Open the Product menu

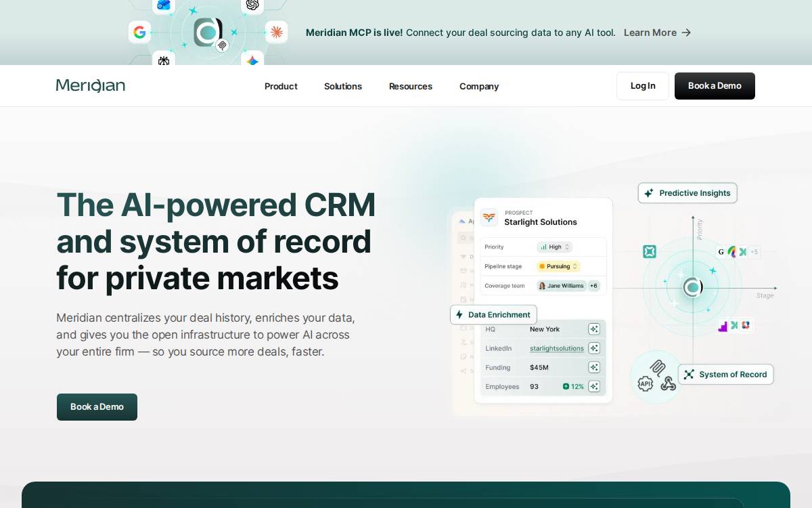[281, 86]
